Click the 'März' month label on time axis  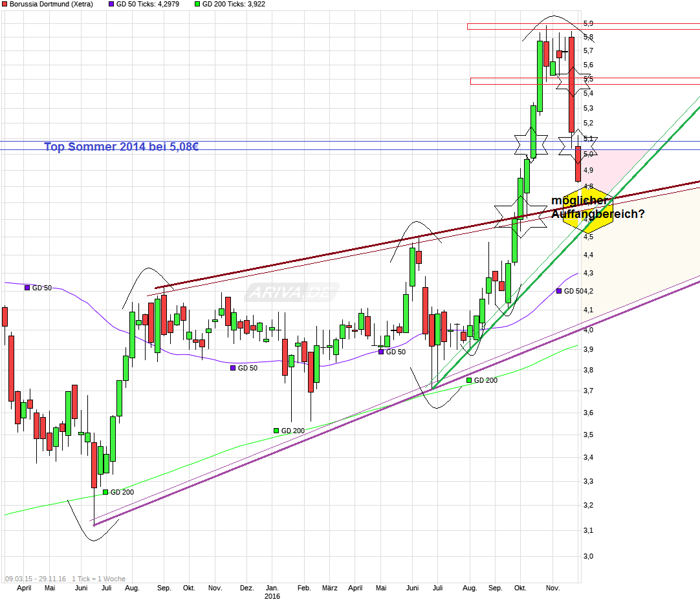pyautogui.click(x=330, y=588)
